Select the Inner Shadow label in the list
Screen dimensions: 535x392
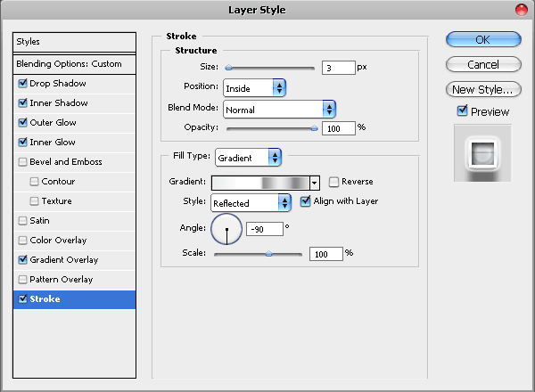coord(59,103)
